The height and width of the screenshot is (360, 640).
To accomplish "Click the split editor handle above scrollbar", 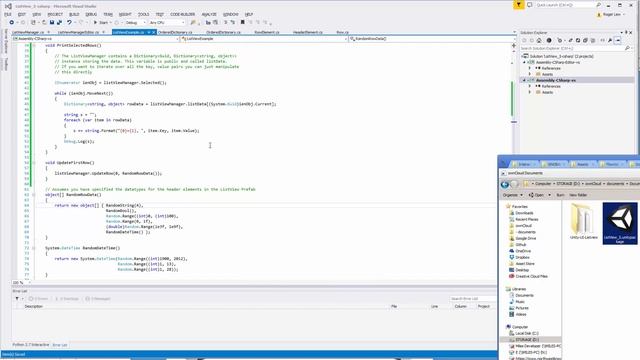I will (514, 45).
